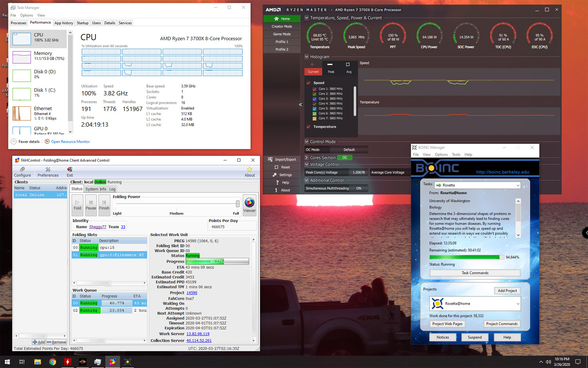
Task: Uncheck the Speed histogram checkbox
Action: tap(309, 83)
